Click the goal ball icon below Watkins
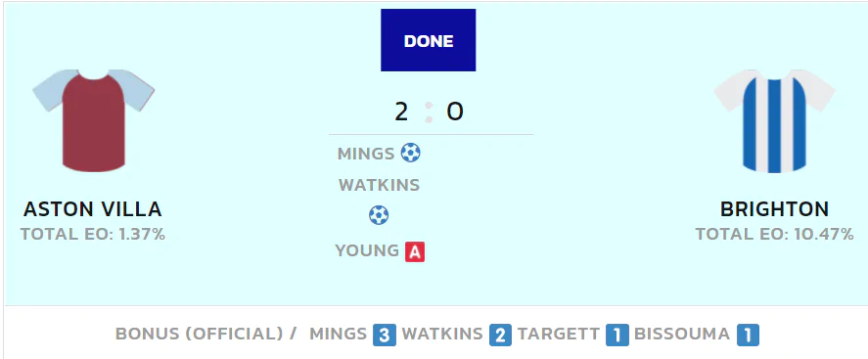This screenshot has height=359, width=868. coord(379,214)
